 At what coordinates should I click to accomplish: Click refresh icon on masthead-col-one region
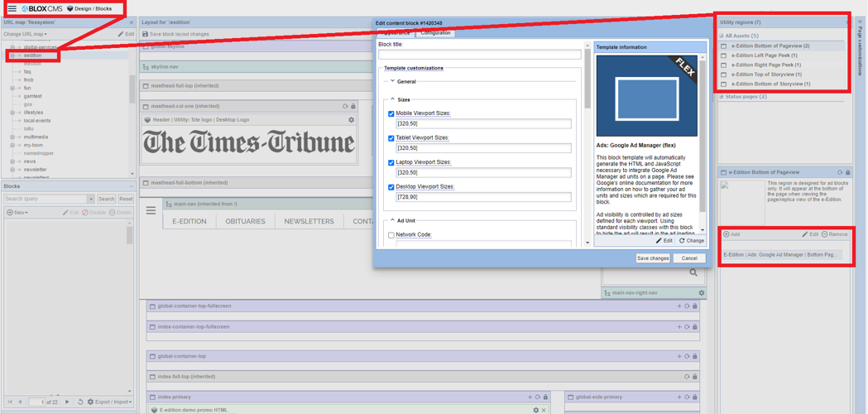tap(345, 106)
